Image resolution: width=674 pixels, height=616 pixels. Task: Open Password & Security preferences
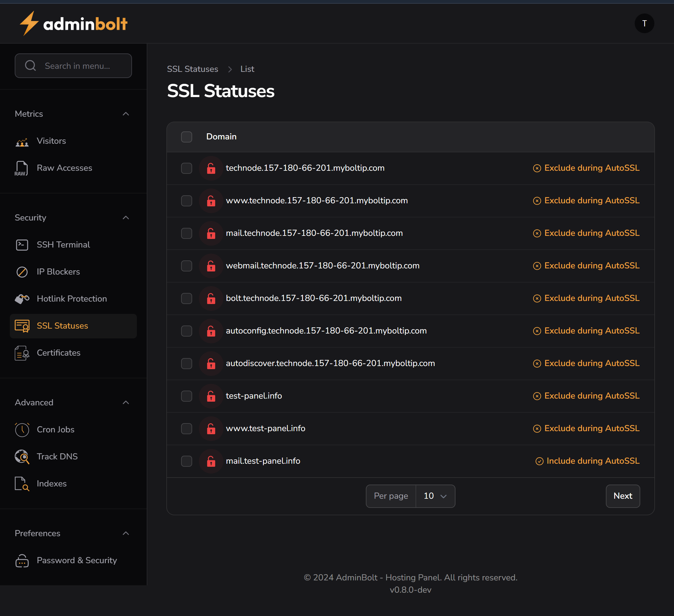tap(76, 560)
